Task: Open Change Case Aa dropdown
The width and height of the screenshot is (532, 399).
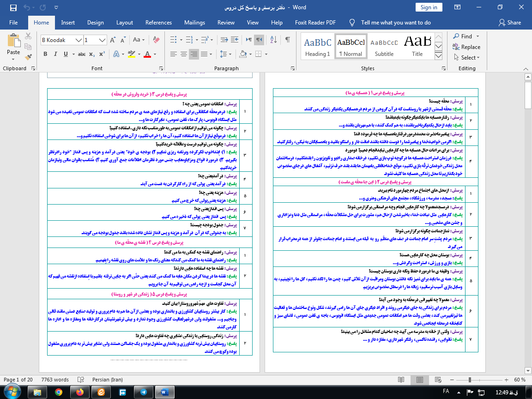Action: pyautogui.click(x=139, y=40)
